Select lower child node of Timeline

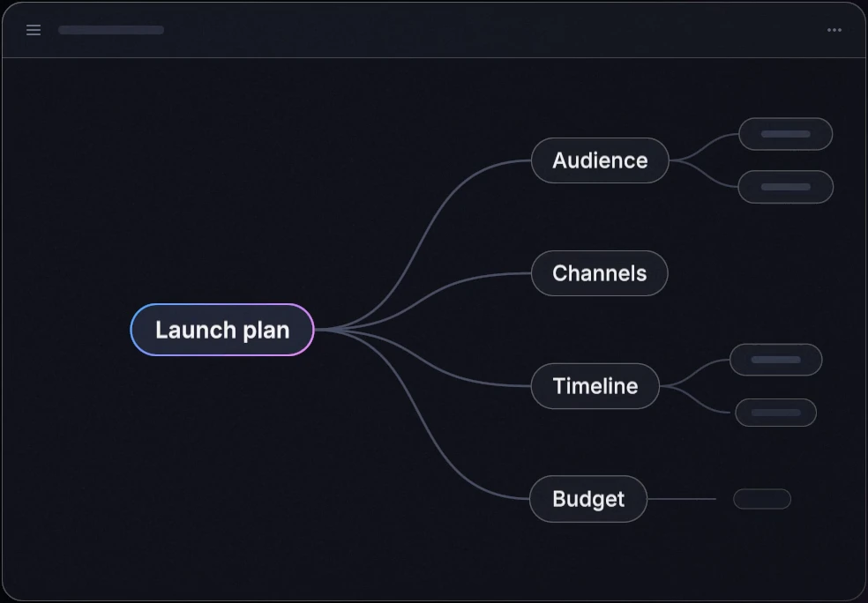coord(775,413)
